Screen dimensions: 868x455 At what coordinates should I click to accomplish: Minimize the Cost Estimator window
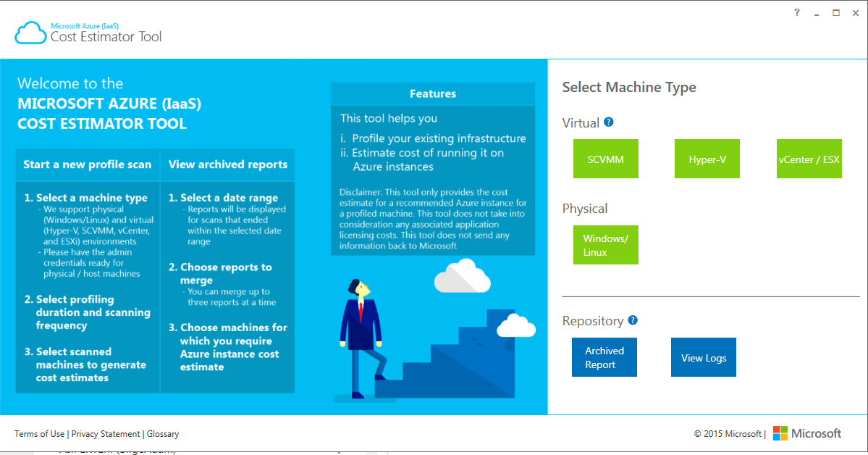[x=817, y=13]
